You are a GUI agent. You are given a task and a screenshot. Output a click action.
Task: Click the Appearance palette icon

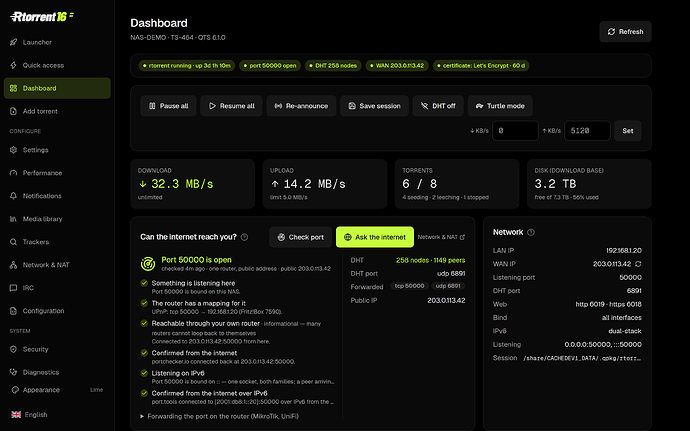click(15, 390)
